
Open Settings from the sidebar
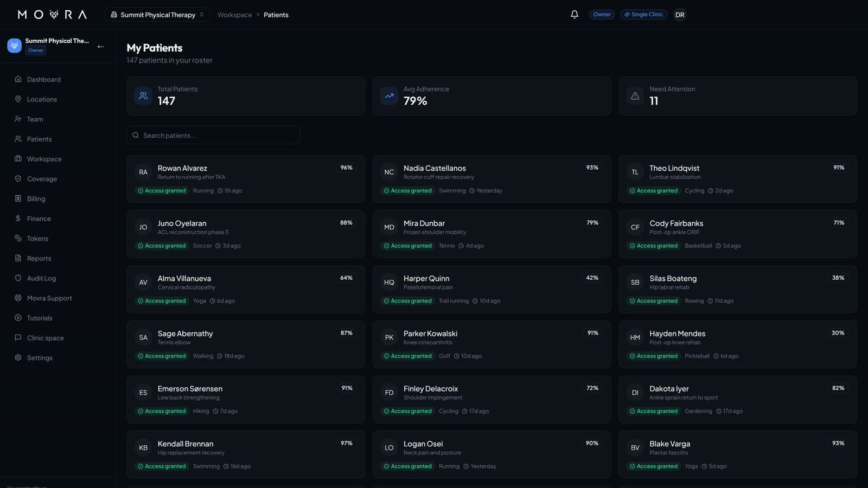click(58, 357)
